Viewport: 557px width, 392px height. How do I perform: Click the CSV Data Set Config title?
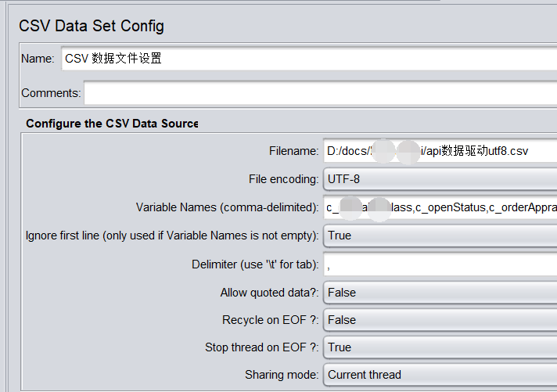92,26
